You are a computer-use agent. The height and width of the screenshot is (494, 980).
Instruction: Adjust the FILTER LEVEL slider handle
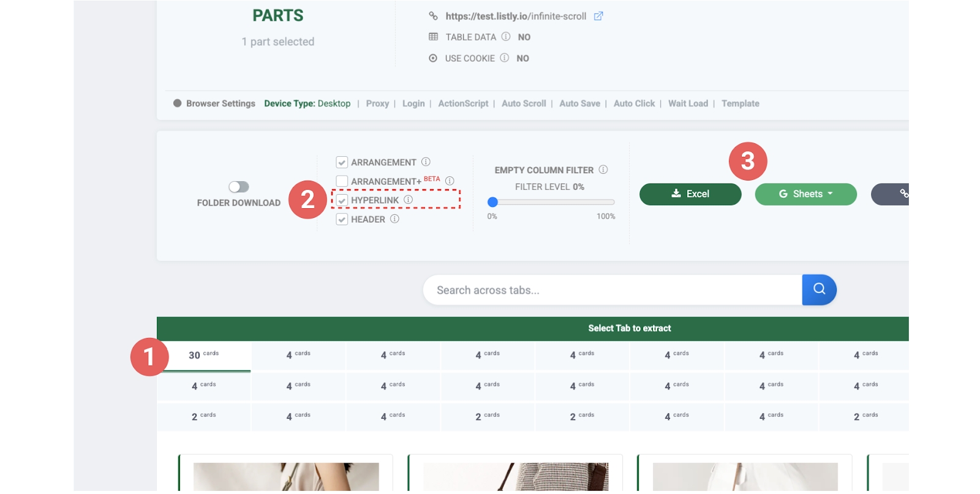pos(492,202)
